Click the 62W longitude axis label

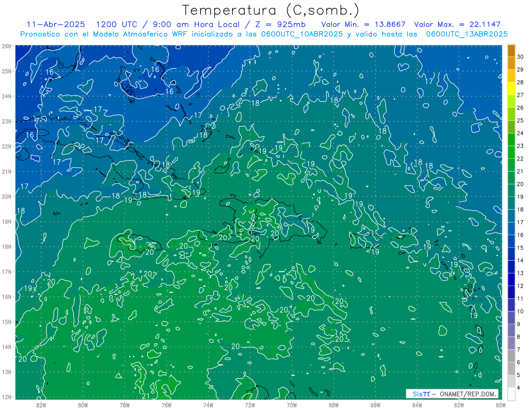coord(459,405)
